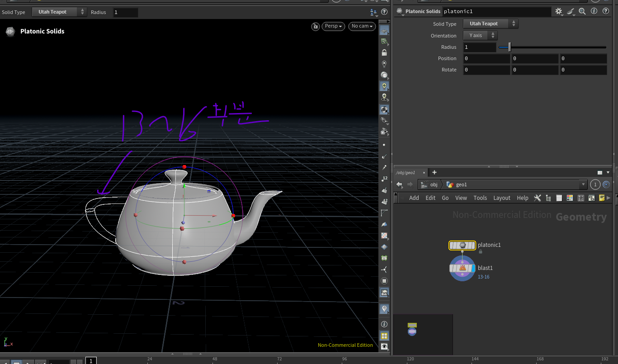Screen dimensions: 618x364
Task: Open the Go menu in network editor
Action: tap(445, 198)
